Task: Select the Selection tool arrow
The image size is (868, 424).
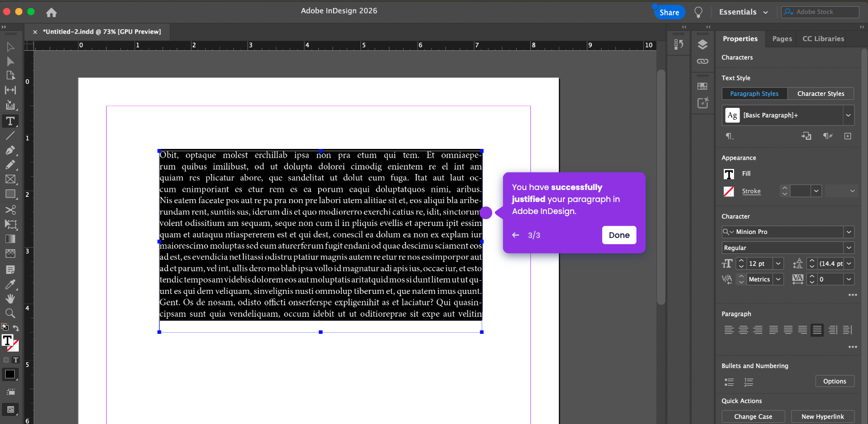Action: point(10,47)
